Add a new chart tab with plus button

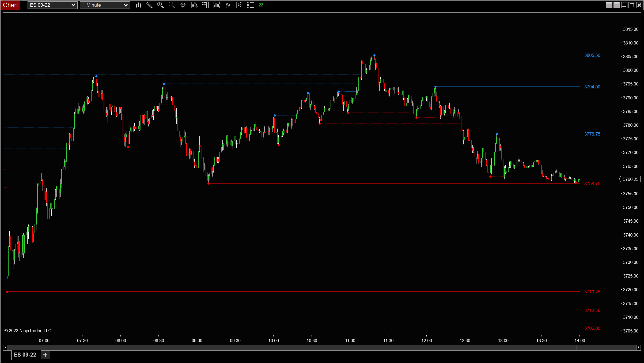pyautogui.click(x=46, y=355)
